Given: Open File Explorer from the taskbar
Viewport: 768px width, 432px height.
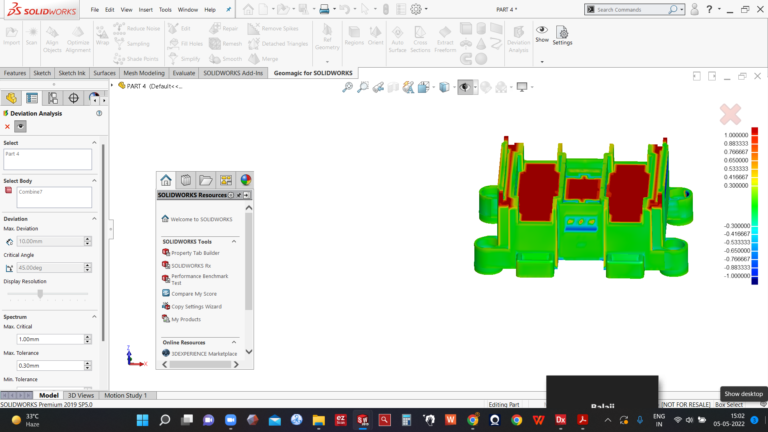Looking at the screenshot, I should (319, 420).
